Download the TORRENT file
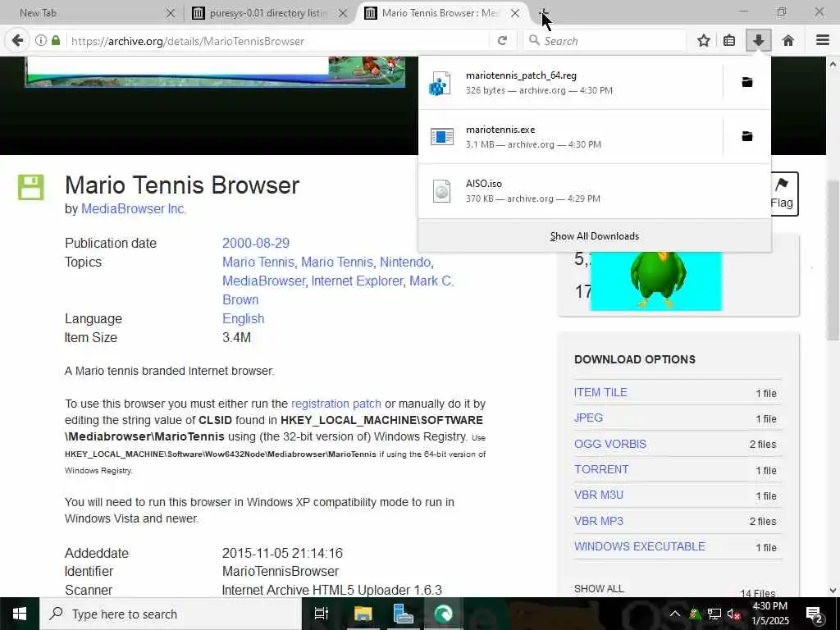The height and width of the screenshot is (630, 840). 601,469
